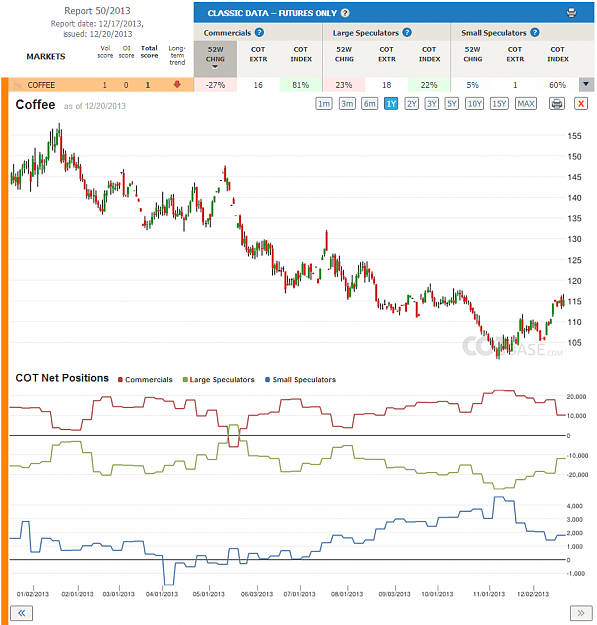
Task: Advance the chart with right chevrons button
Action: point(581,613)
